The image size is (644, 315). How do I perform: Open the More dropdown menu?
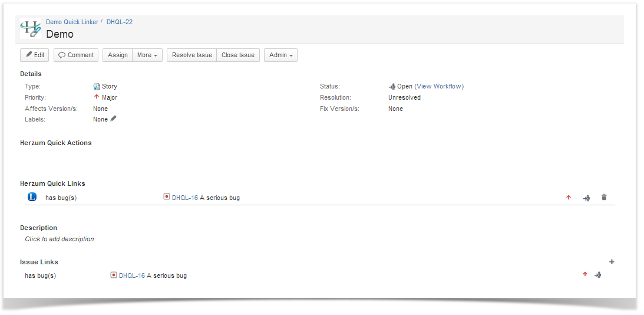(x=147, y=55)
